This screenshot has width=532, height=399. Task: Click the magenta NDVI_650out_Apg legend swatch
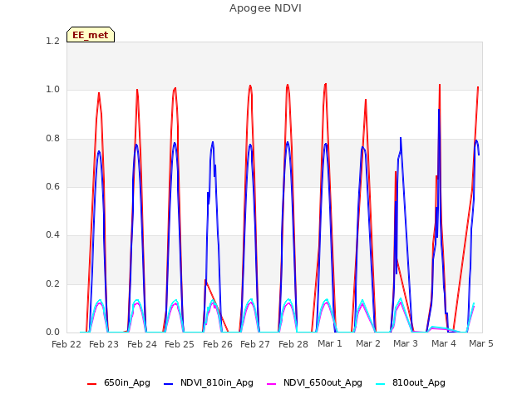[272, 384]
